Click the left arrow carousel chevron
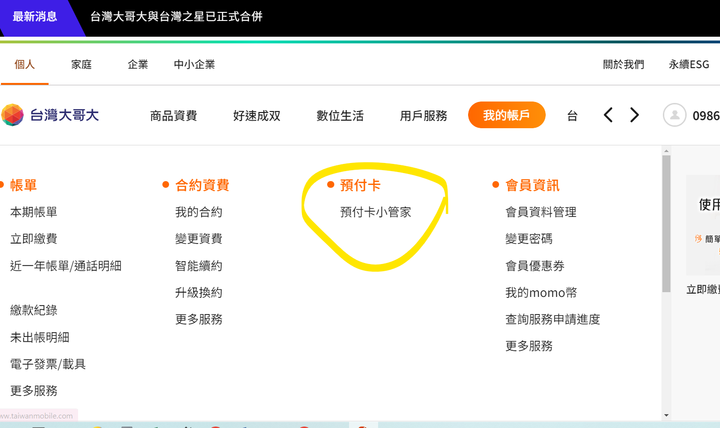This screenshot has height=428, width=720. coord(608,115)
